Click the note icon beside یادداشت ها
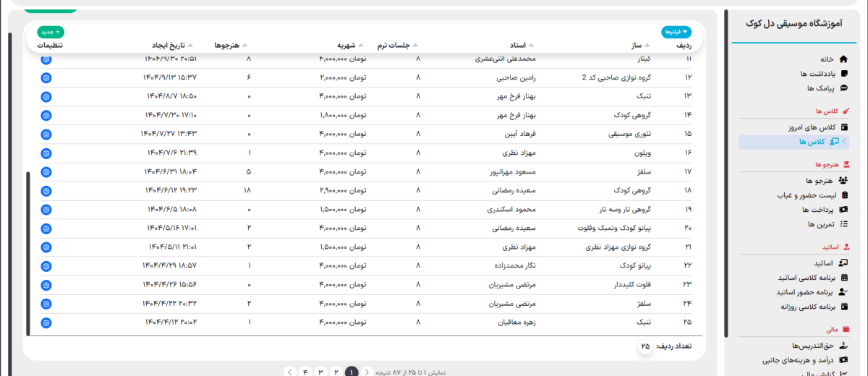This screenshot has height=376, width=868. (x=843, y=74)
